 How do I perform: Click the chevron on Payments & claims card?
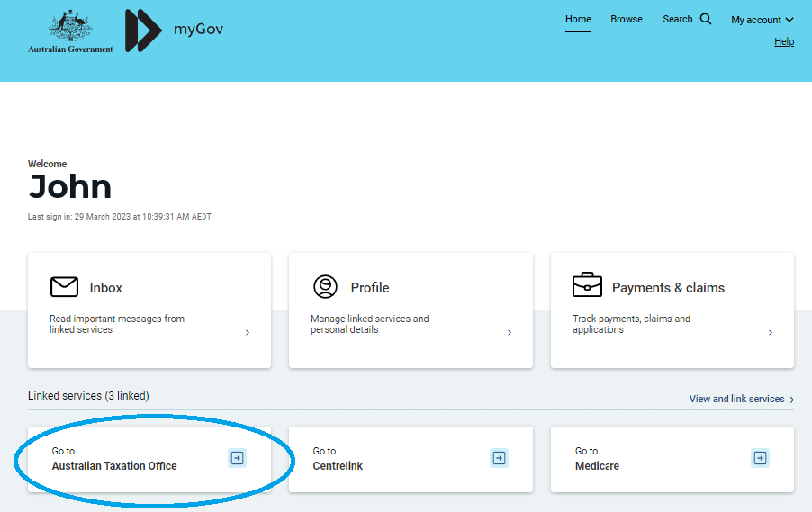click(x=771, y=332)
